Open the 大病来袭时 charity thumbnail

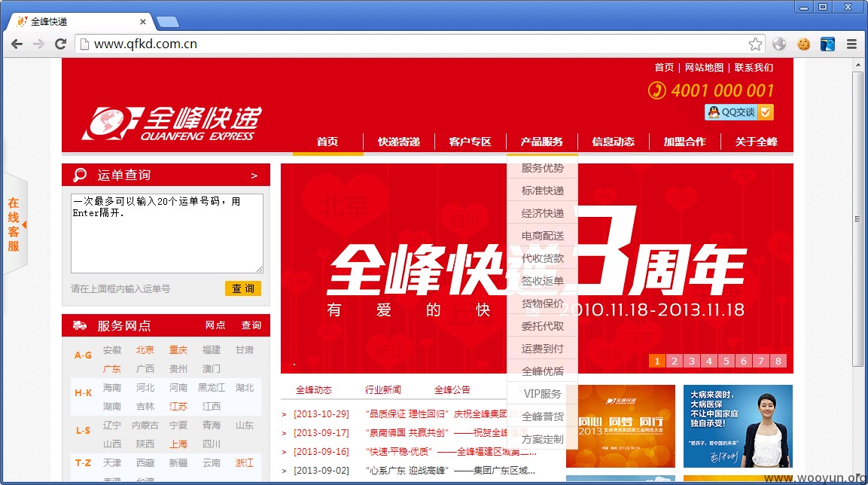click(738, 426)
